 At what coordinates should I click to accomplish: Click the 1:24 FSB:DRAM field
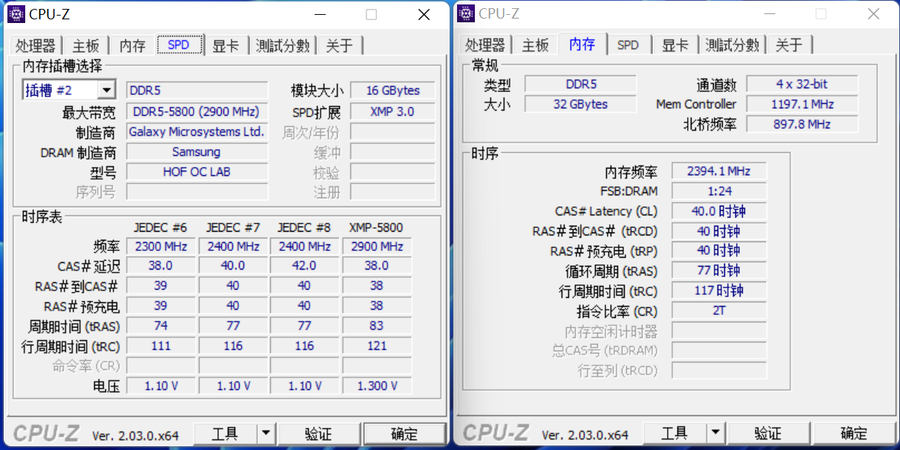point(719,191)
